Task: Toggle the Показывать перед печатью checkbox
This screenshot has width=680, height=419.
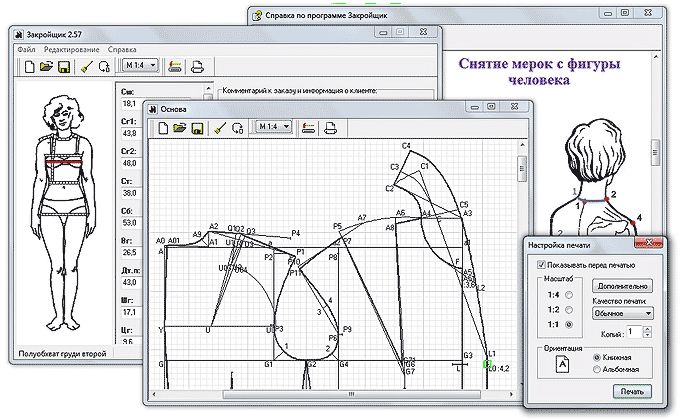Action: 541,265
